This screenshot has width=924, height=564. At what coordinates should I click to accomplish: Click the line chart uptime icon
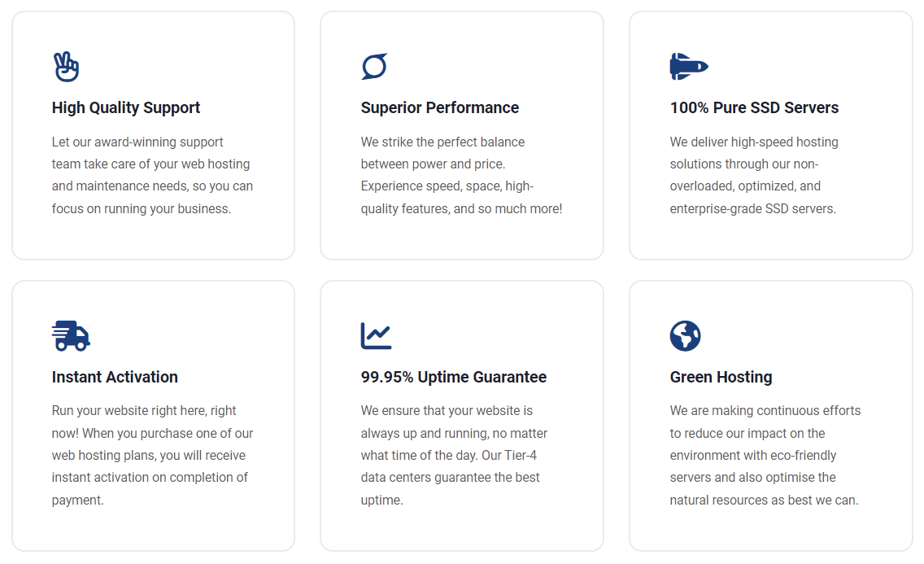(x=376, y=336)
